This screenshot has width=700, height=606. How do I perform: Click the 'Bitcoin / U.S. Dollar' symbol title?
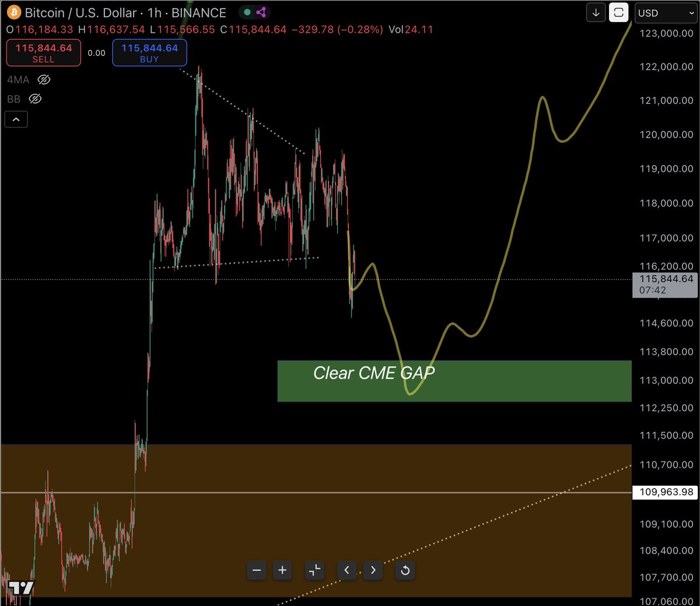[x=80, y=13]
